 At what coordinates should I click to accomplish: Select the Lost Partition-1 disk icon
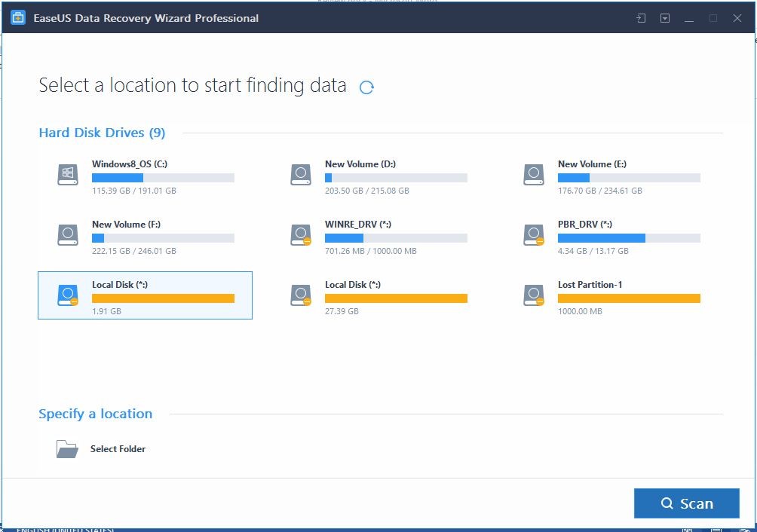tap(534, 295)
